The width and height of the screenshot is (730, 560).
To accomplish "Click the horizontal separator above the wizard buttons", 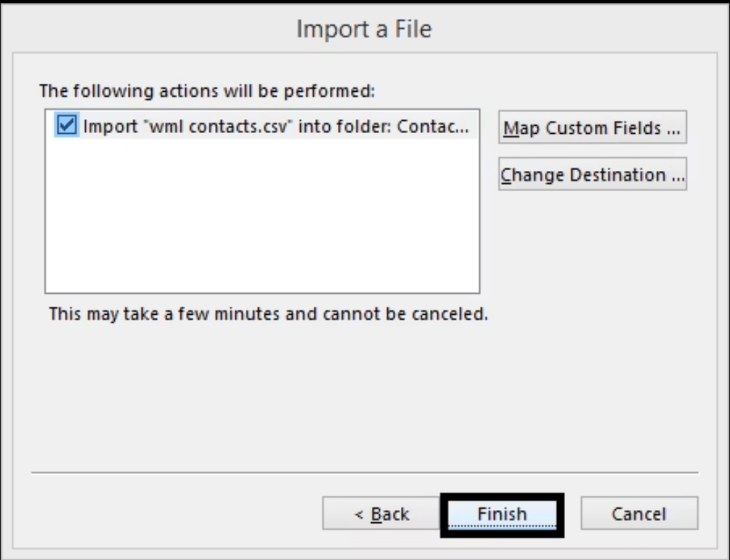I will coord(365,473).
